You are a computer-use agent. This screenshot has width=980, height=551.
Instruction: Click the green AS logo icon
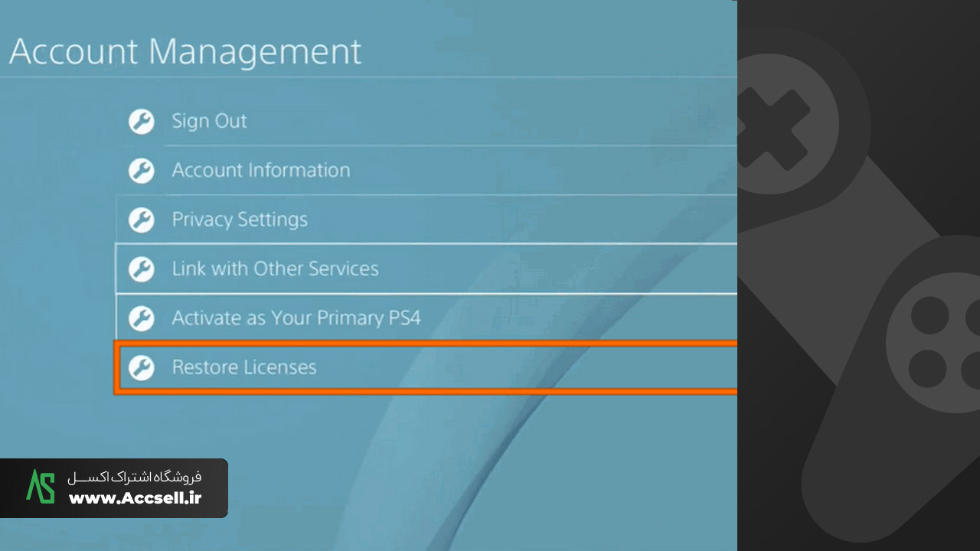pos(41,487)
